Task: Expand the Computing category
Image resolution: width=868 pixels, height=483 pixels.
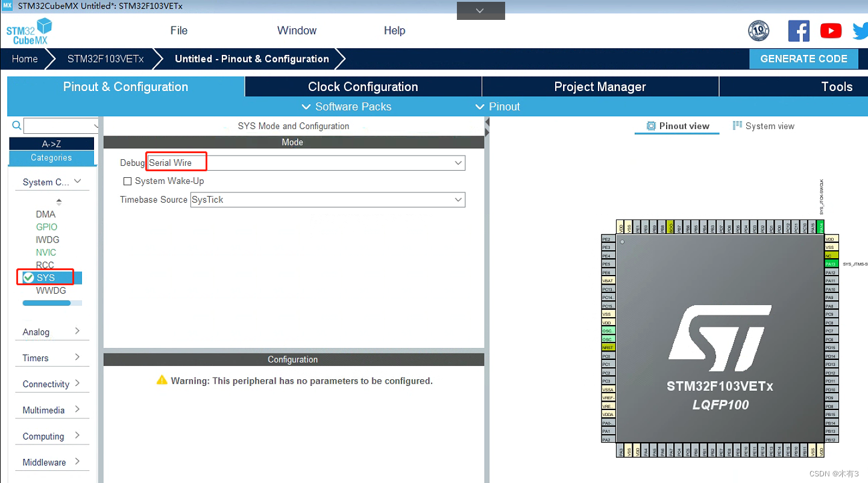Action: pos(52,436)
